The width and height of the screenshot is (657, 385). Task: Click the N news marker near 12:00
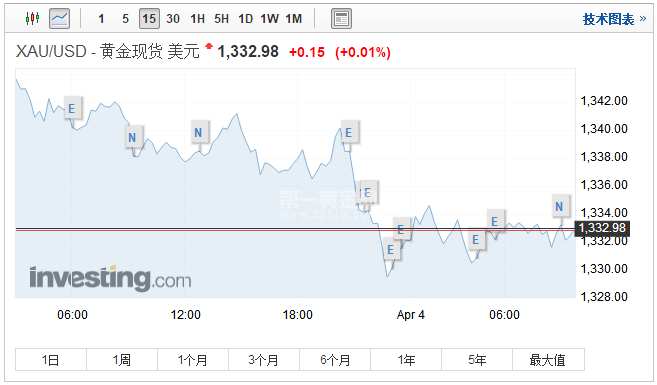point(198,132)
